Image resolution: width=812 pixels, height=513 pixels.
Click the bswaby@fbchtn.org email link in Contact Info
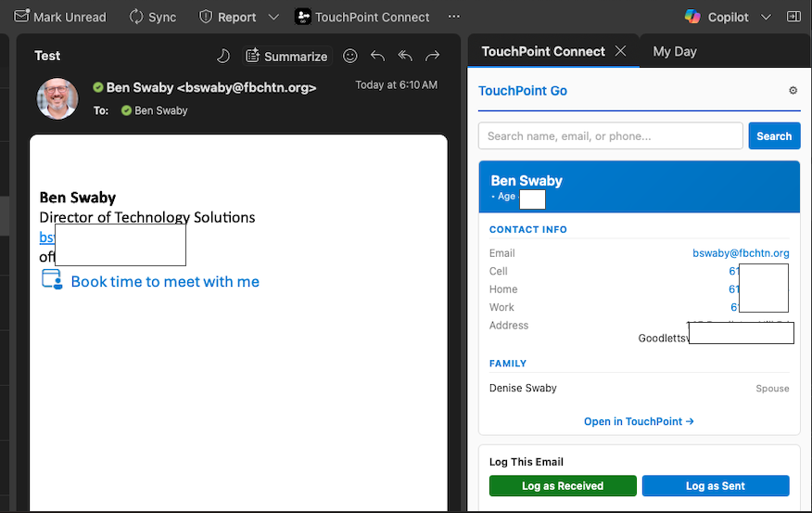[x=741, y=253]
